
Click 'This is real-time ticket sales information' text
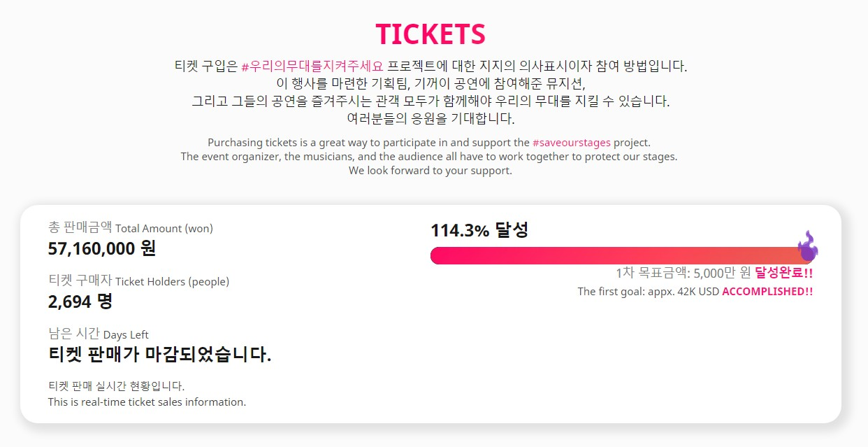[x=147, y=402]
